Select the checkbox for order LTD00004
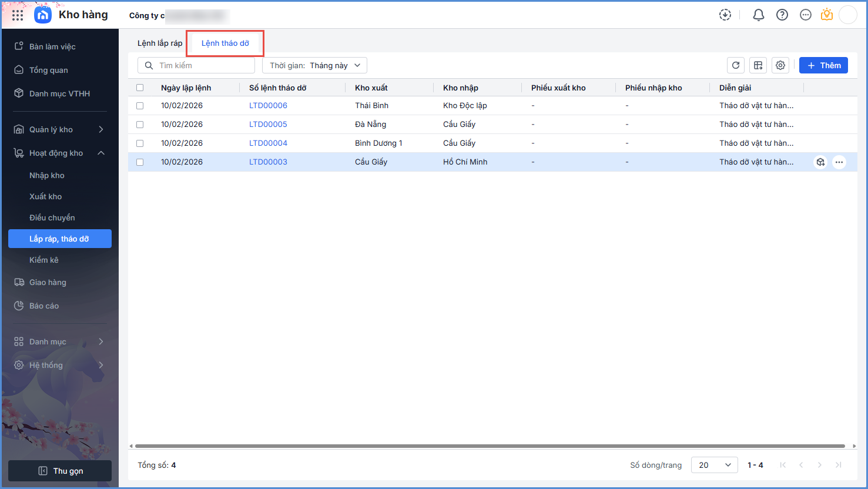The height and width of the screenshot is (489, 868). 140,143
